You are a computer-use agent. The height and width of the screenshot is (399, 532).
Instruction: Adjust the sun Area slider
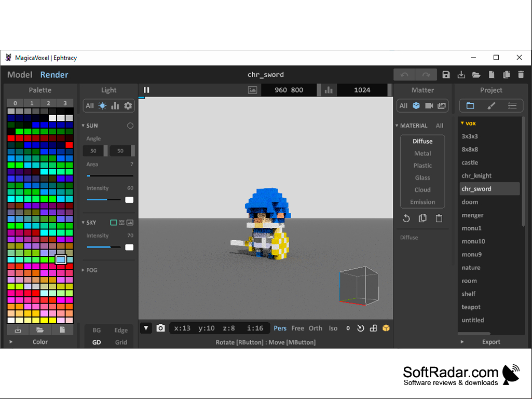coord(110,176)
